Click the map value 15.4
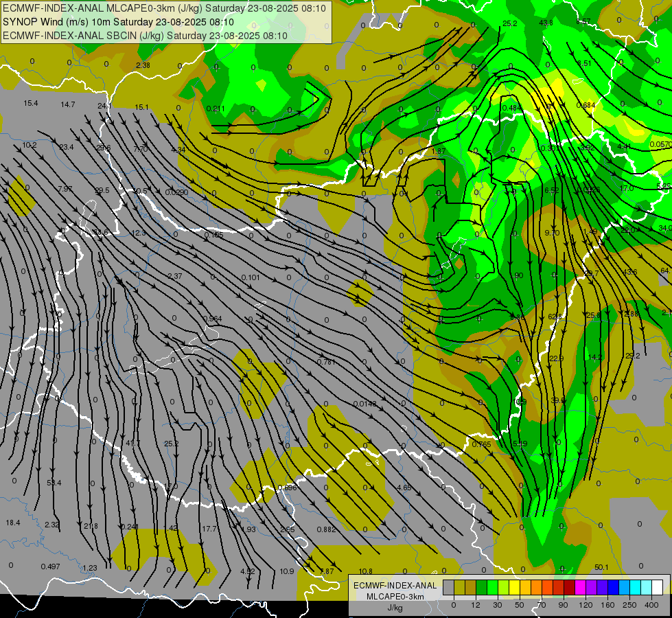 point(31,103)
